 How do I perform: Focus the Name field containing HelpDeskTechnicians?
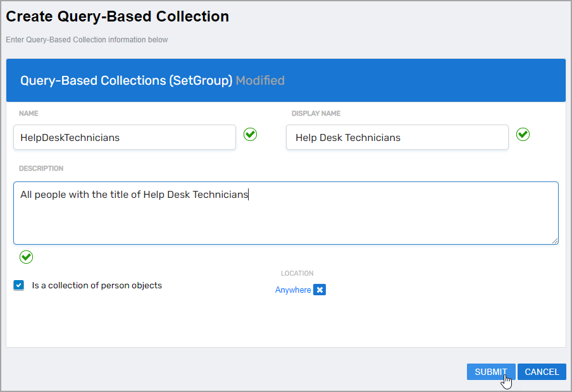(x=124, y=137)
